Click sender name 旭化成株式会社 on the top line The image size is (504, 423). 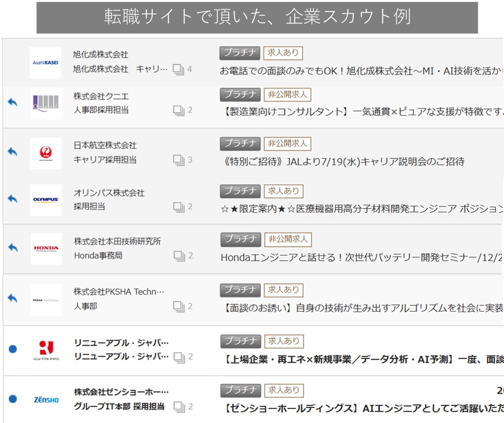[101, 55]
